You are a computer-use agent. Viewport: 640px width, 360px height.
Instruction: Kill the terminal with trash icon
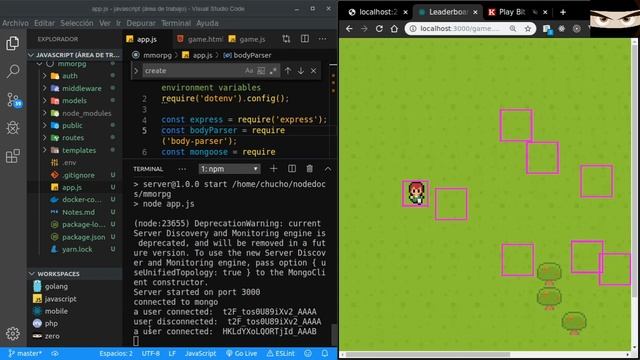click(309, 169)
